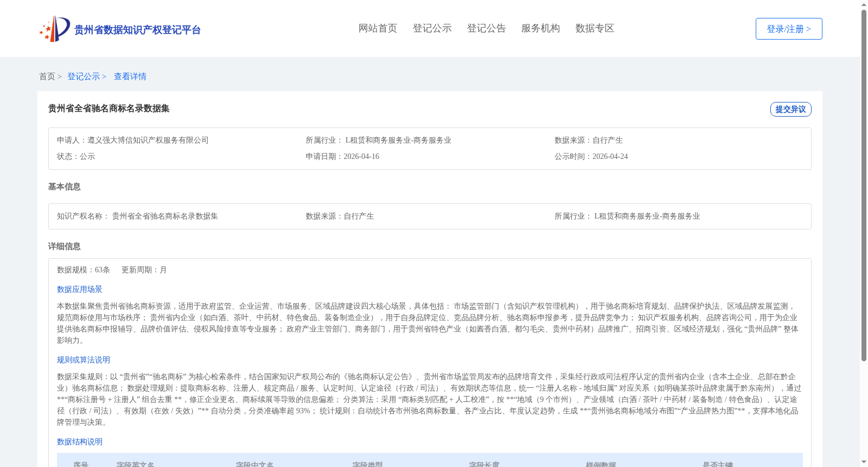Click the 数据规模：63条 text
Screen dimensions: 868x467
[x=84, y=270]
